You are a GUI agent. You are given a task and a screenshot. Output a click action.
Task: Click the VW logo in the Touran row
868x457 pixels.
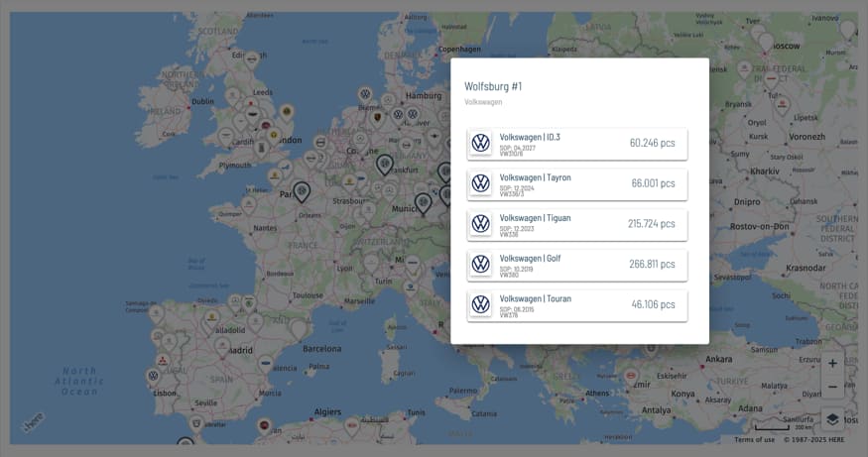pyautogui.click(x=480, y=305)
